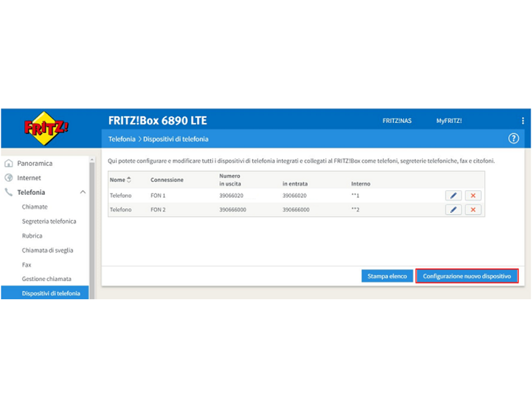Image resolution: width=532 pixels, height=399 pixels.
Task: Click the FRITZ! logo
Action: 46,128
